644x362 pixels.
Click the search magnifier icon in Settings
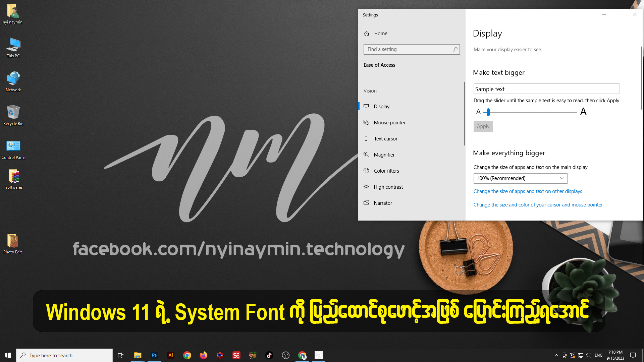[x=455, y=49]
